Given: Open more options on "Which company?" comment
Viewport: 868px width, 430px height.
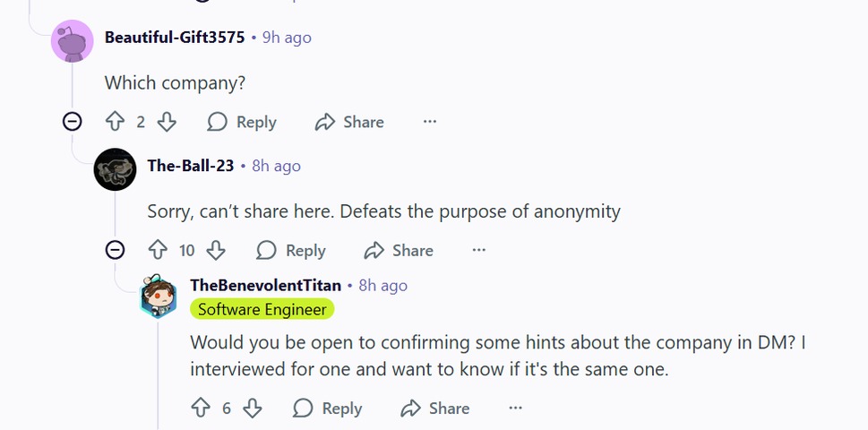Looking at the screenshot, I should pyautogui.click(x=430, y=122).
